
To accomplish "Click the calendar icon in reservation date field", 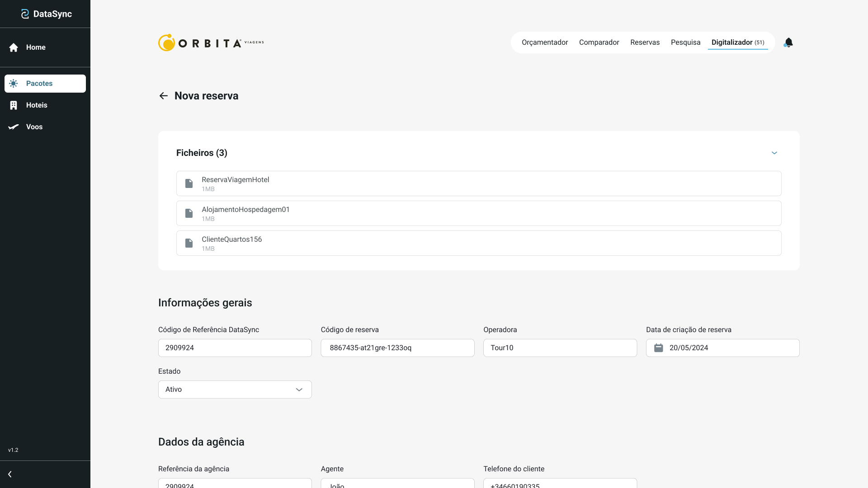I will click(659, 348).
